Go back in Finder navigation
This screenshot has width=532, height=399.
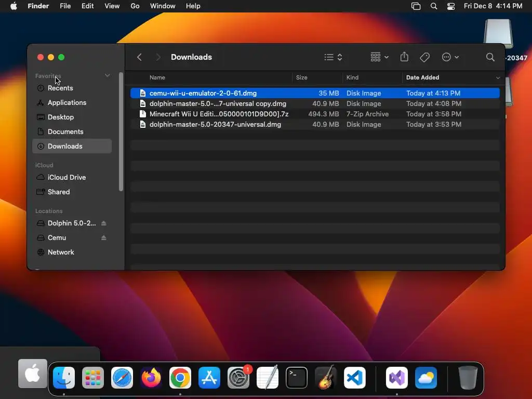coord(139,57)
